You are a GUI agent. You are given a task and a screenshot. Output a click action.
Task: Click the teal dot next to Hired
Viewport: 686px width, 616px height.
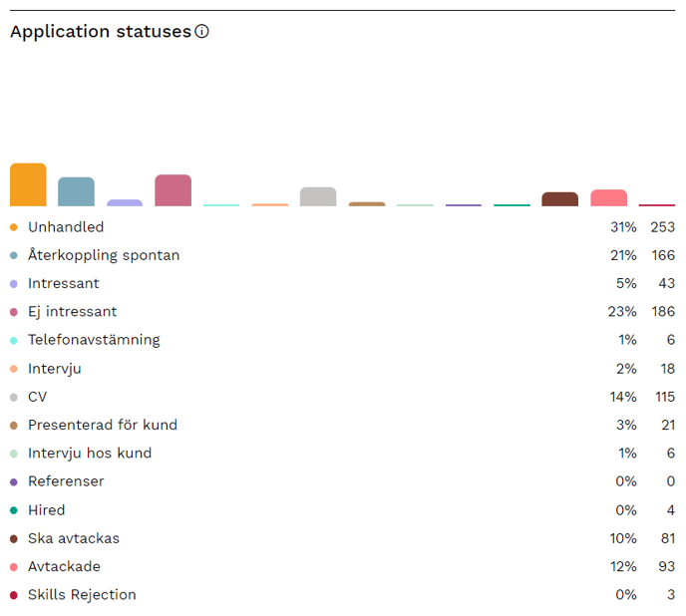click(x=14, y=510)
